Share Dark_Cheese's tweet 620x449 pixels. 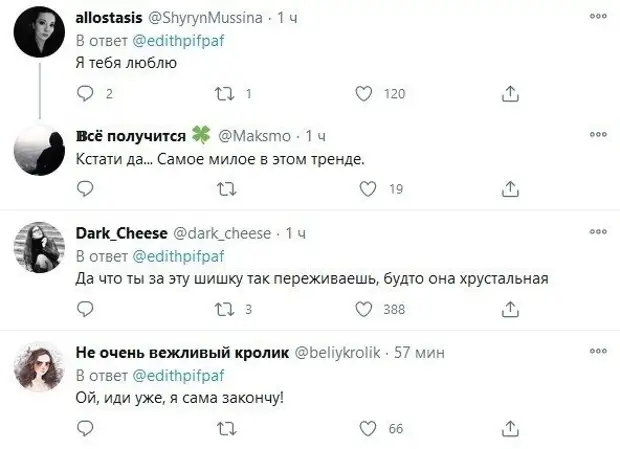(509, 309)
